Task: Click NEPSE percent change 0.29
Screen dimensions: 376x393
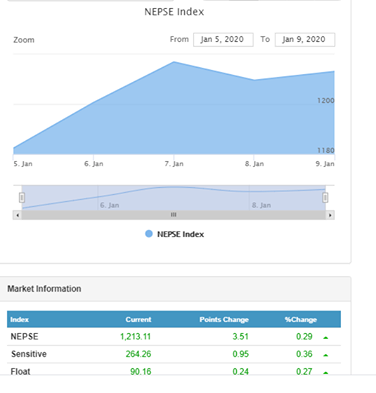Action: point(304,337)
